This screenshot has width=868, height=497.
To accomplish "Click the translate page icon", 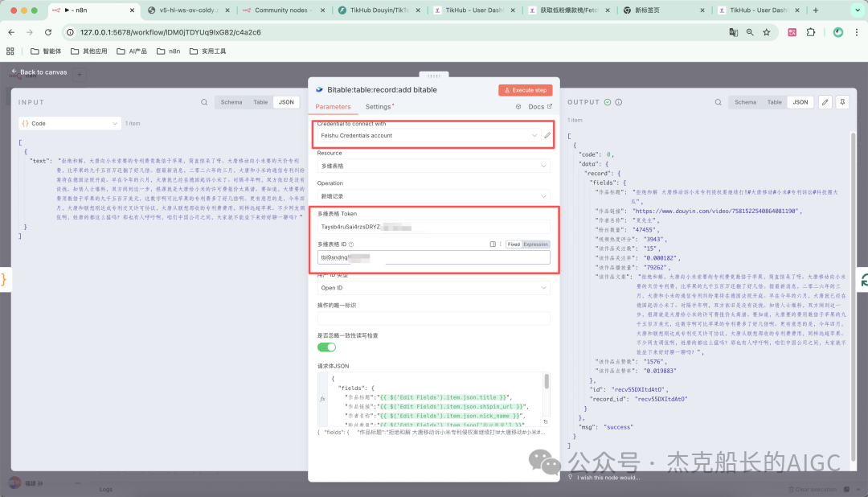I will 734,32.
